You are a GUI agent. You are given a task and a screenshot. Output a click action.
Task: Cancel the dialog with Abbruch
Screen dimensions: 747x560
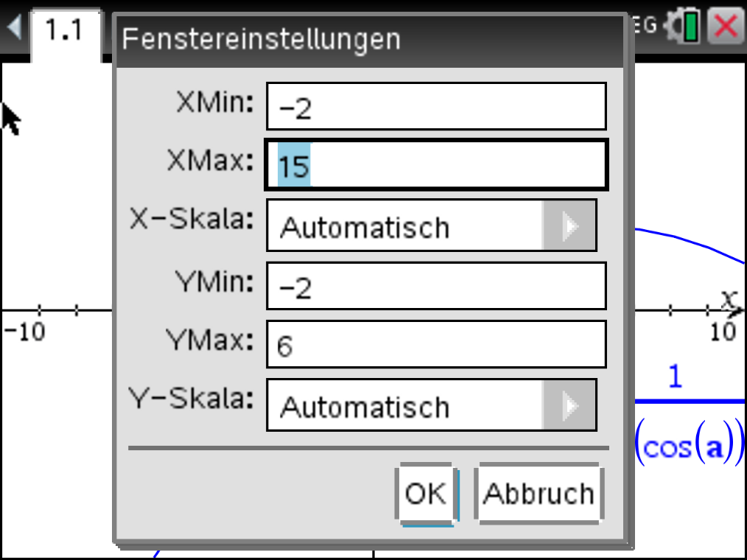tap(539, 493)
